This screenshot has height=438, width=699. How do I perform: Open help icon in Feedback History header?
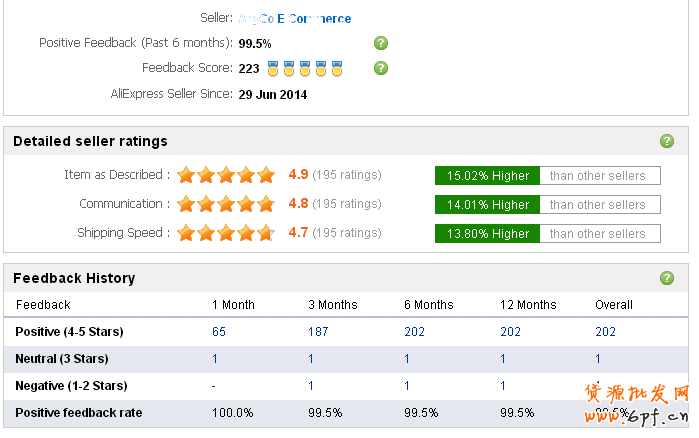(667, 278)
